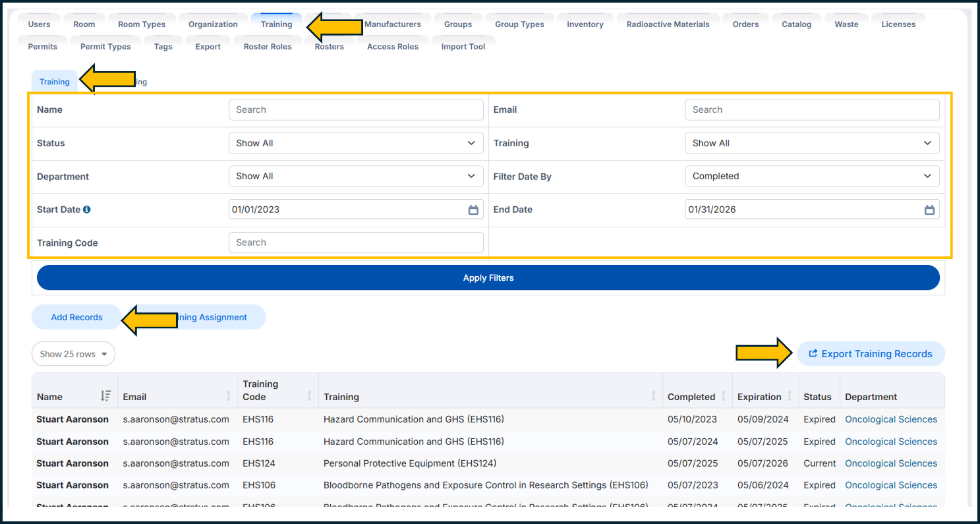Click the Start Date info icon

click(87, 210)
